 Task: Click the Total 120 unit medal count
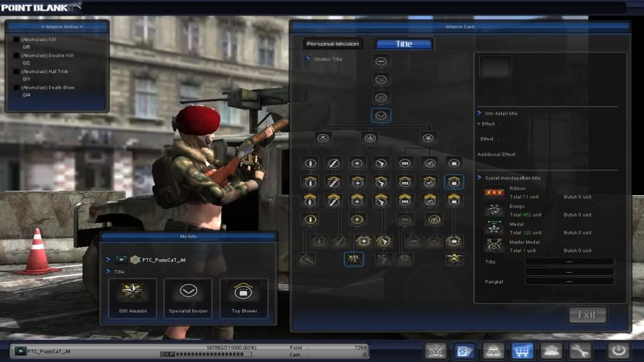point(525,232)
